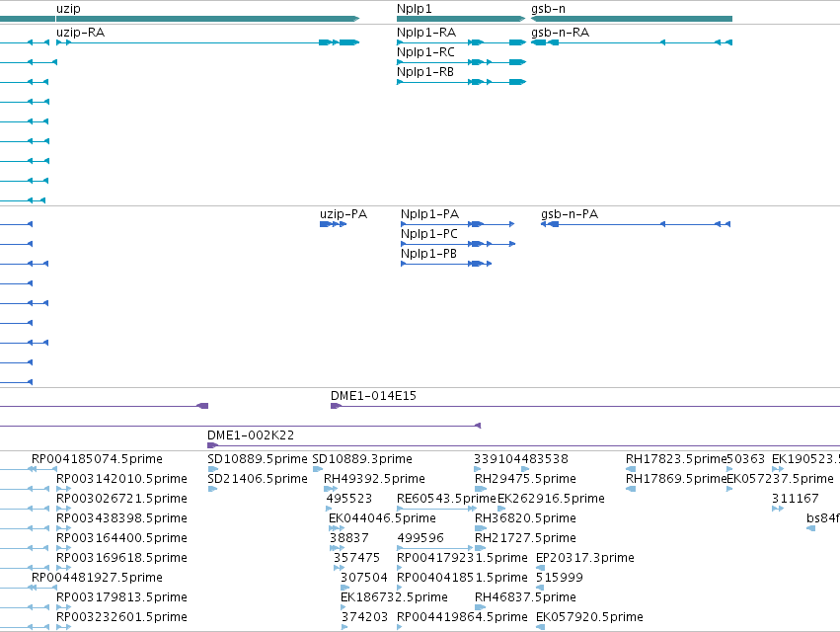Click the 307504 feature label
Screen dimensions: 840x632
point(364,578)
